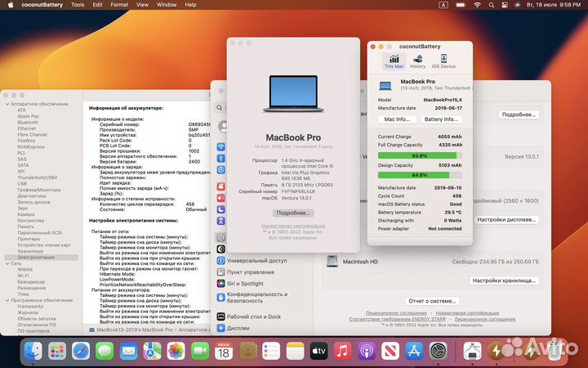The image size is (588, 368).
Task: Open the Calendar app from the Dock
Action: [x=224, y=351]
